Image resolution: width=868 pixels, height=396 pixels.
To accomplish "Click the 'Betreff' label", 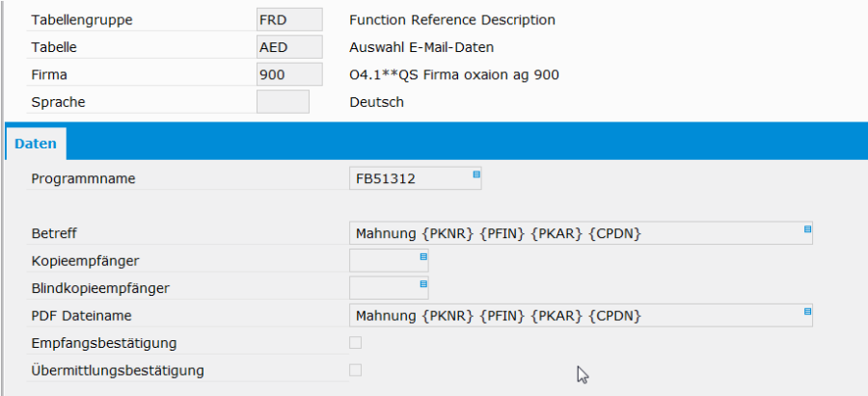I will 54,234.
